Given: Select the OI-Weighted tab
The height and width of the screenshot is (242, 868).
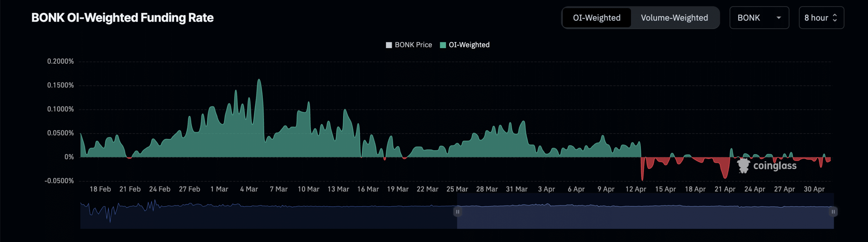Looking at the screenshot, I should (x=596, y=18).
